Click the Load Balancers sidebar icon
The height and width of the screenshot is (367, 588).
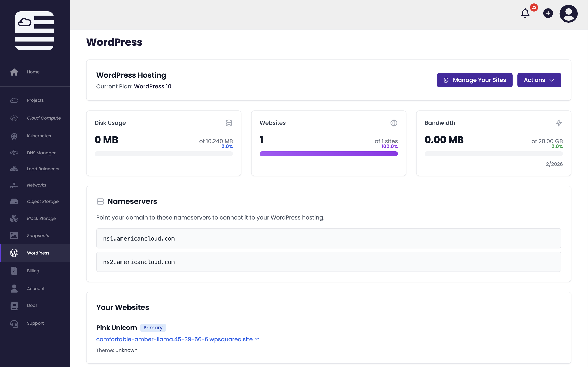coord(14,169)
